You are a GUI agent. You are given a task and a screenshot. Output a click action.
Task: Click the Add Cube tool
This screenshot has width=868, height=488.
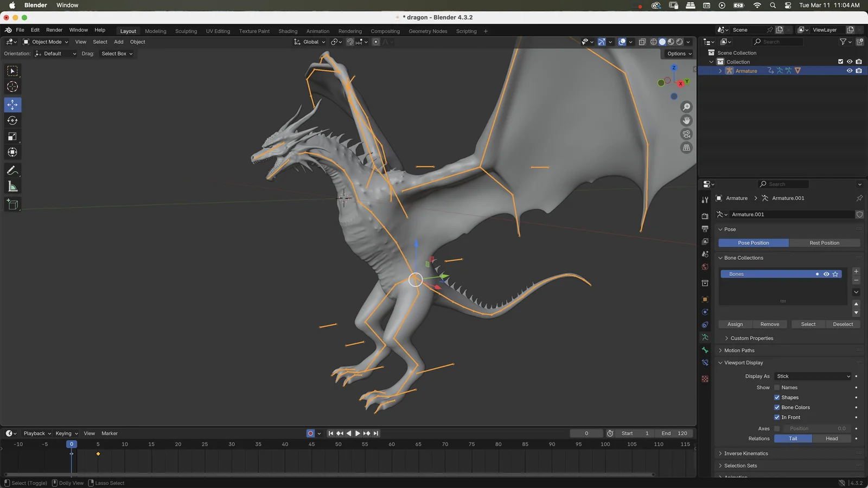click(x=12, y=204)
